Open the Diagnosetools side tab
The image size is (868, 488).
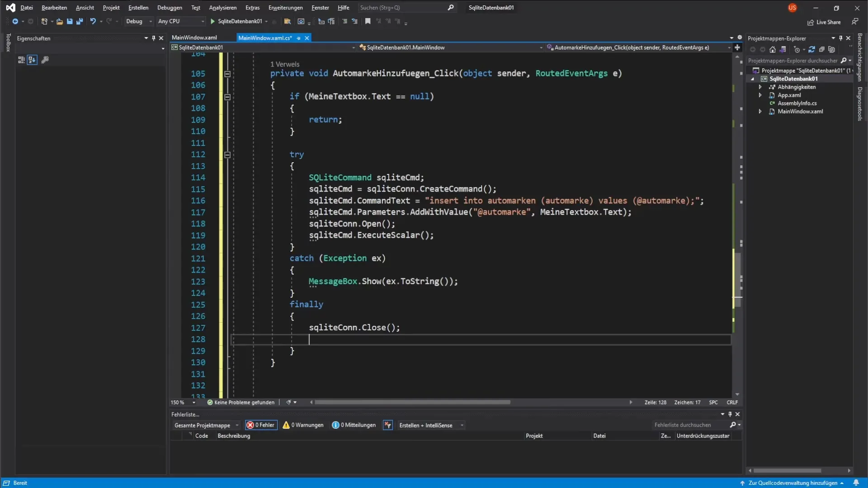pyautogui.click(x=859, y=104)
